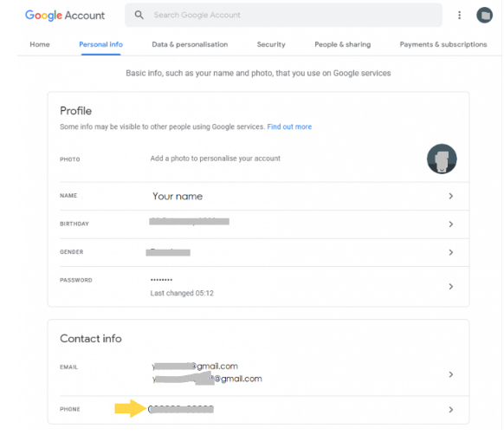Open the Gender row chevron
Viewport: 504px width, 435px height.
point(451,252)
